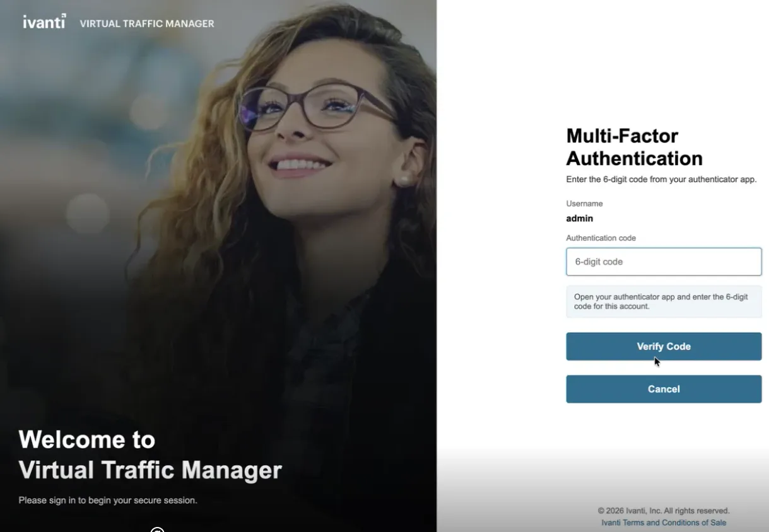Submit with the Verify Code button
769x532 pixels.
(x=664, y=347)
